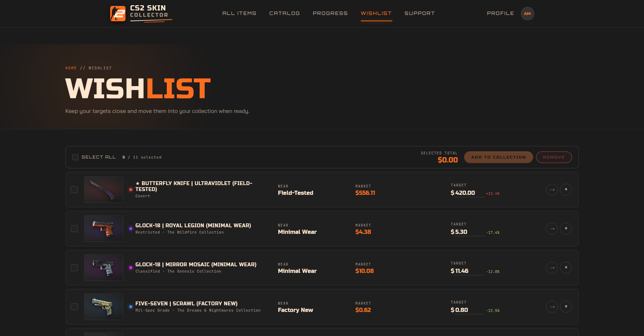
Task: Click the selected total $0.00 value
Action: [x=448, y=160]
